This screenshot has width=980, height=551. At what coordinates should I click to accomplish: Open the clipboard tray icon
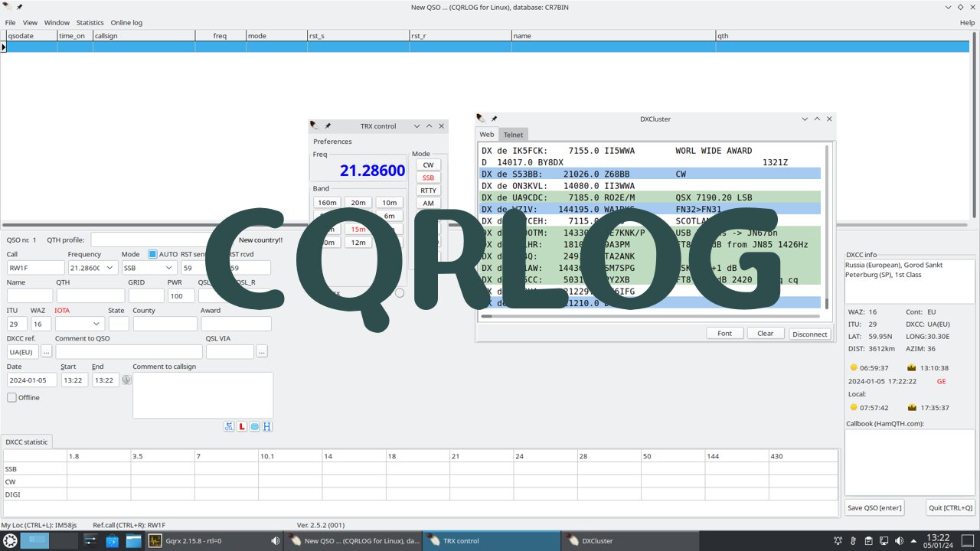point(869,541)
